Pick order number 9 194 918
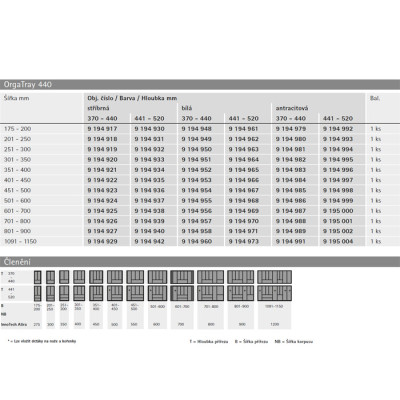 (102, 139)
